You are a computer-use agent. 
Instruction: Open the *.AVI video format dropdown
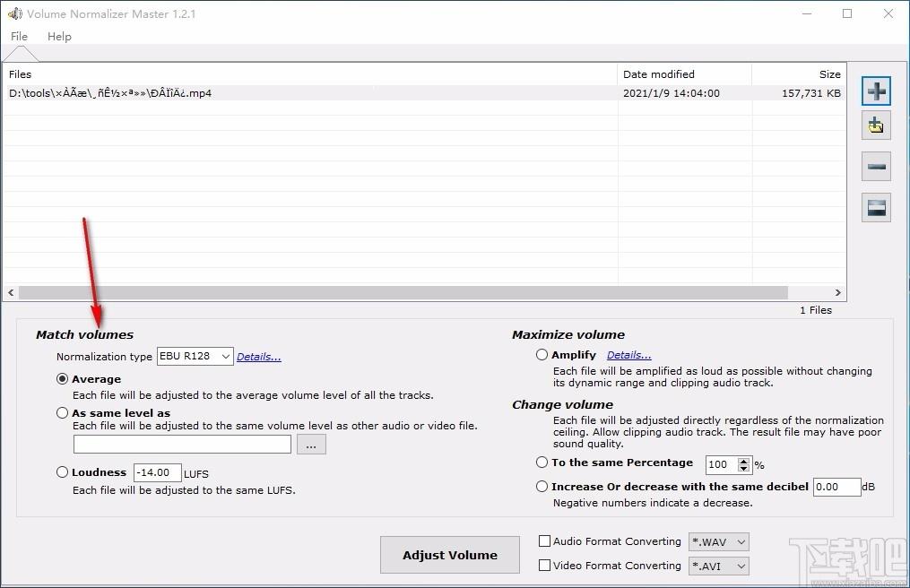point(718,566)
